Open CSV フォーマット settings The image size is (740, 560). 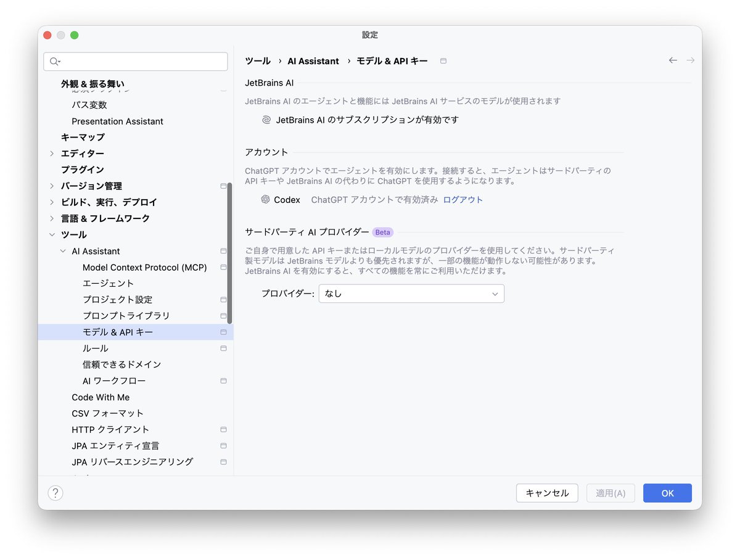pos(107,413)
